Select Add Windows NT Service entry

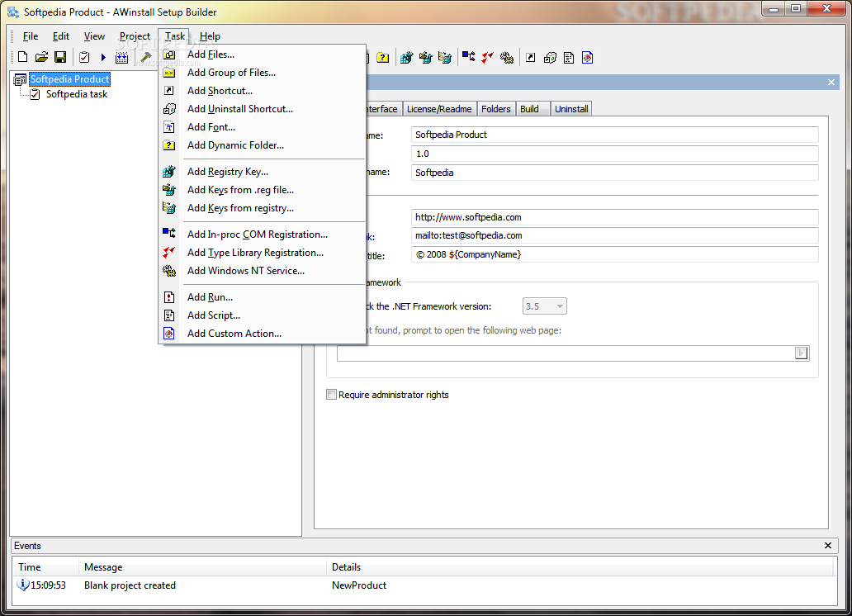(263, 271)
